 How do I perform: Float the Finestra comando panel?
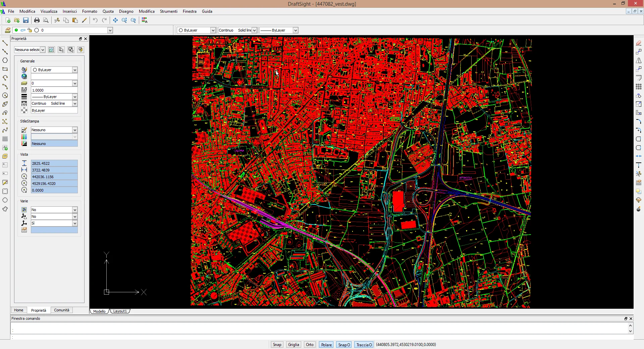[x=626, y=318]
